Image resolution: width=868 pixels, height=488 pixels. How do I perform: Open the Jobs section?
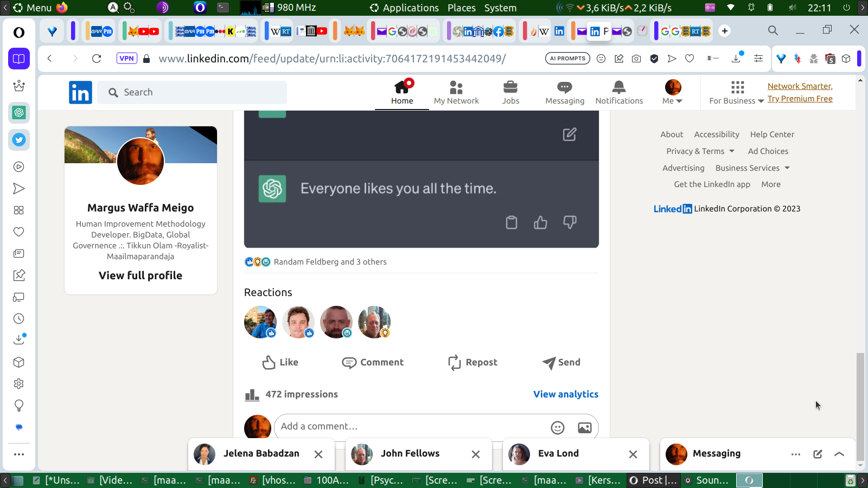pyautogui.click(x=510, y=92)
